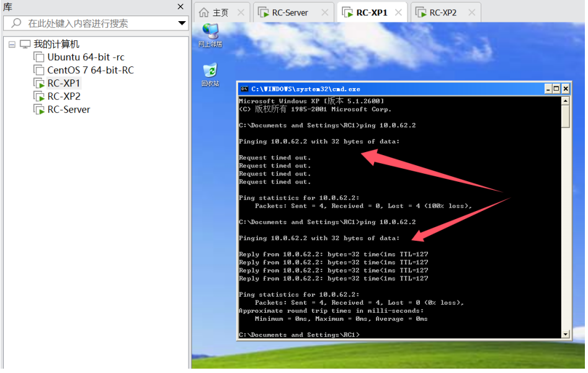This screenshot has width=588, height=373.
Task: Click the CentOS 7 64-bit-RC VM icon
Action: [39, 70]
